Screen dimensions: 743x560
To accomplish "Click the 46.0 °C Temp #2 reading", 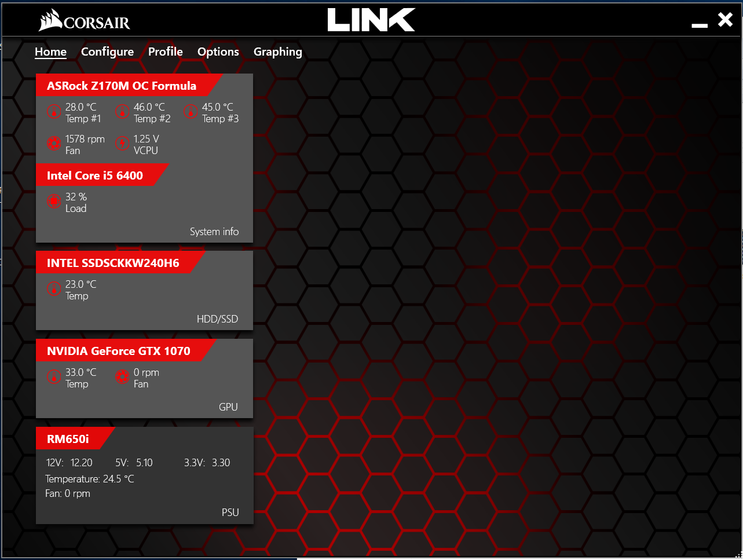I will point(152,112).
